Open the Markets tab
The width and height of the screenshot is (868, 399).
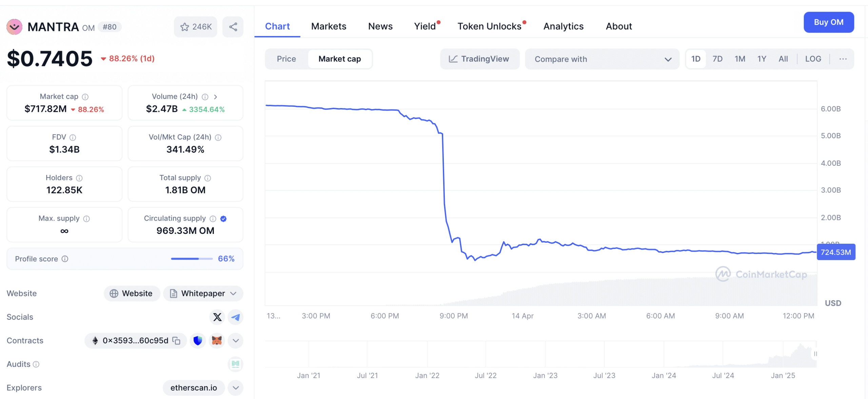pos(329,26)
